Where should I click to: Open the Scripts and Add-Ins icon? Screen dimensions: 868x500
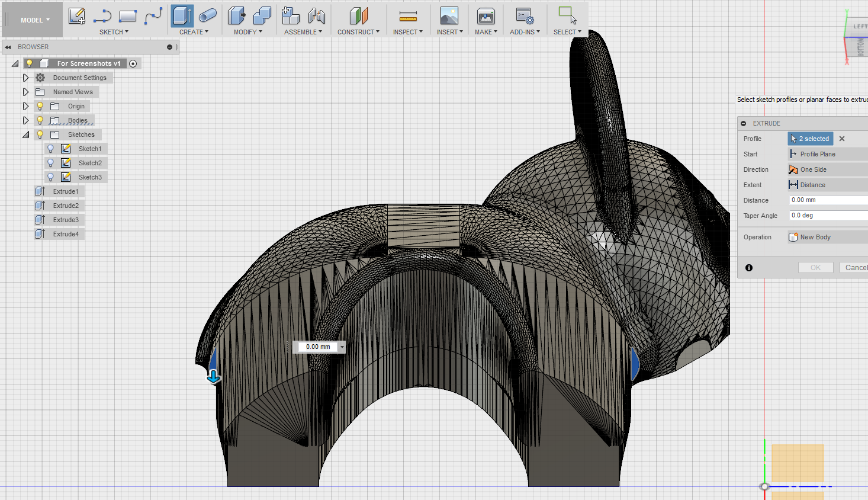point(525,16)
